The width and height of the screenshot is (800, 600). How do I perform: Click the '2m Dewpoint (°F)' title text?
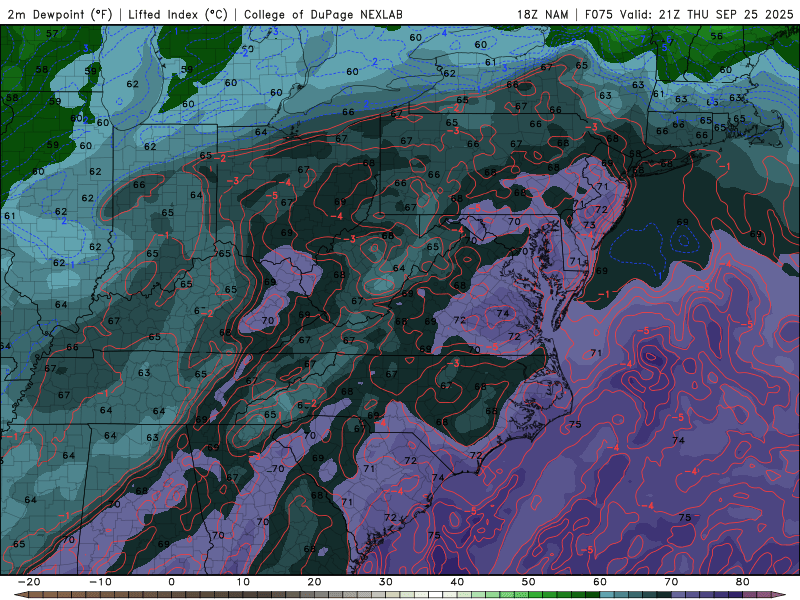(59, 14)
